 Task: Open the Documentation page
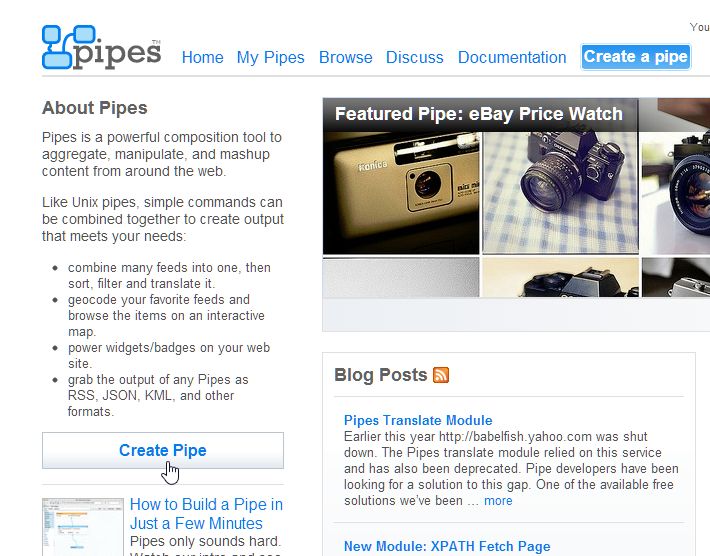tap(512, 58)
